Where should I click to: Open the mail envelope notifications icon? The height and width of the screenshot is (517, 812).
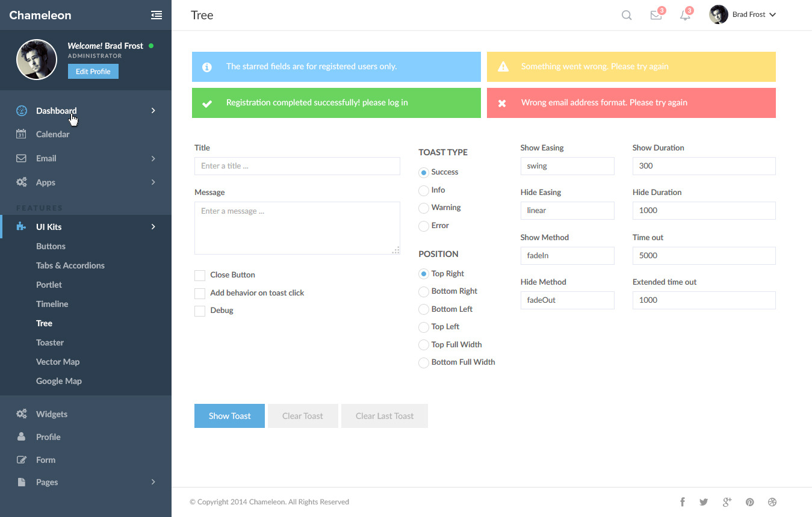[656, 16]
